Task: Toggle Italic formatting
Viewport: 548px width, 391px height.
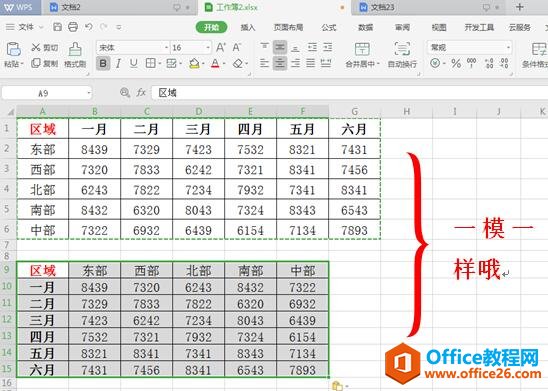Action: tap(118, 63)
